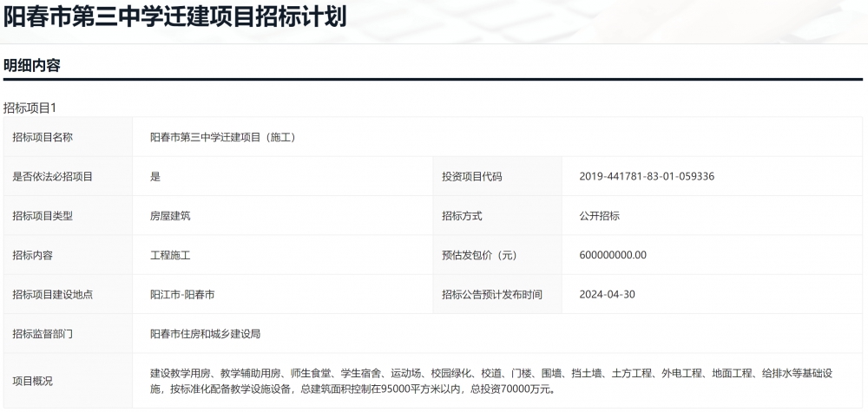Click the 房屋建筑 value
Screen dimensions: 868x412
pyautogui.click(x=170, y=216)
